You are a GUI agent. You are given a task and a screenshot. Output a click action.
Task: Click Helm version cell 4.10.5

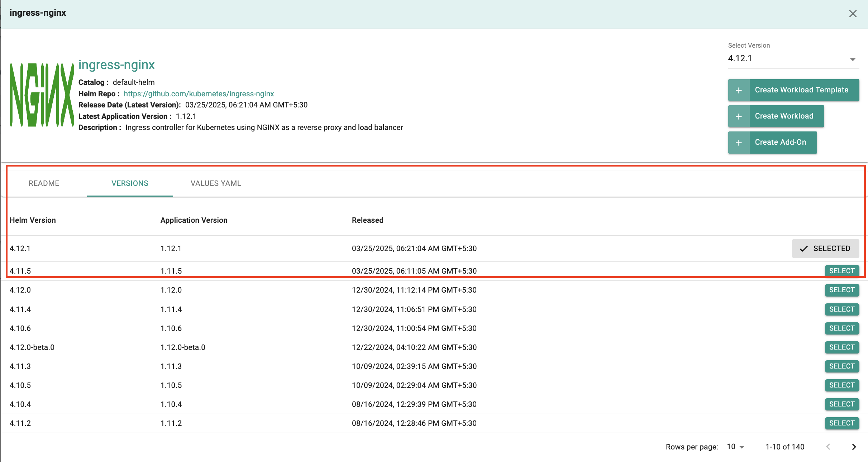point(20,385)
